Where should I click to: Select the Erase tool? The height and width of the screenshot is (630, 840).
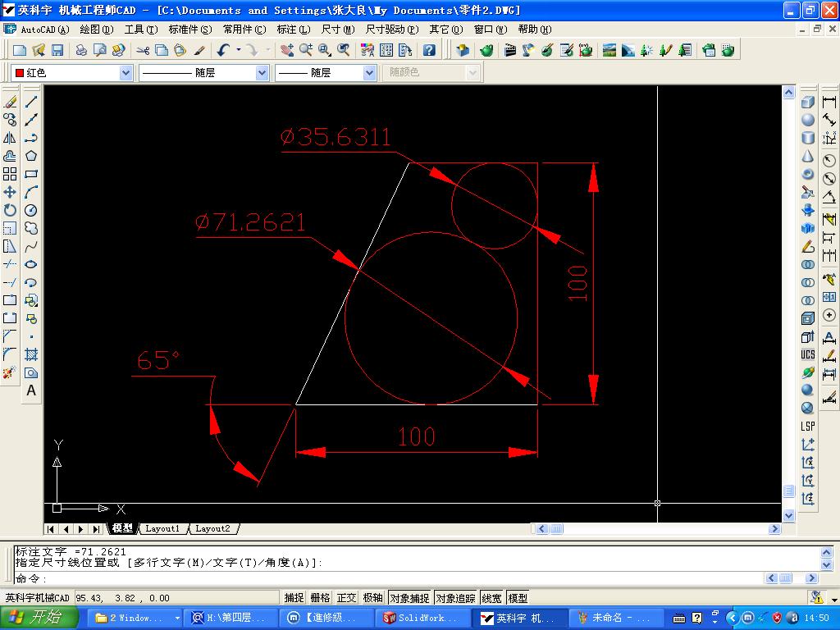coord(10,102)
